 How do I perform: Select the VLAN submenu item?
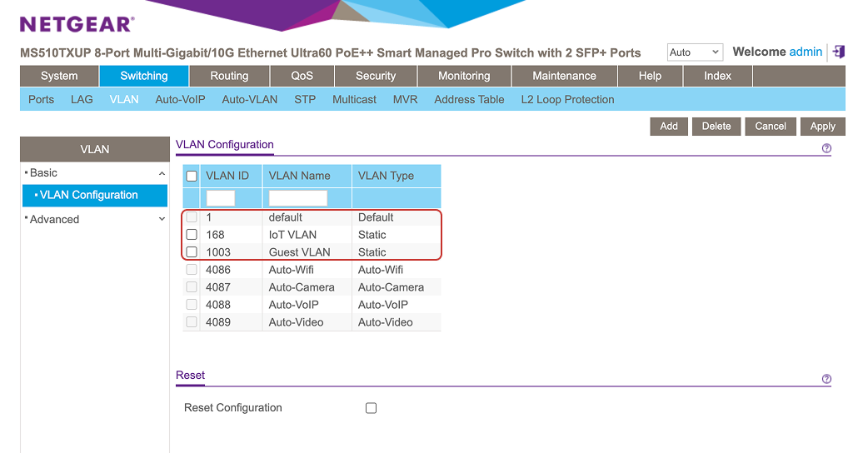(124, 100)
